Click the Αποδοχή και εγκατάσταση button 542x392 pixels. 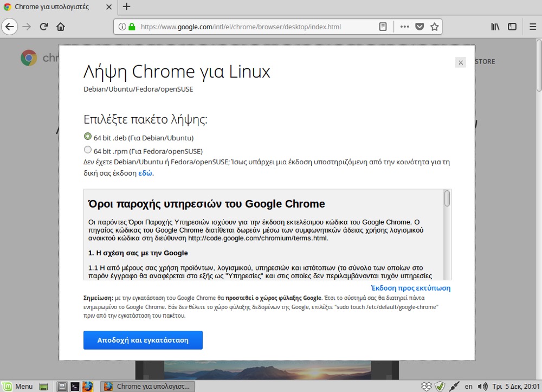pos(143,340)
